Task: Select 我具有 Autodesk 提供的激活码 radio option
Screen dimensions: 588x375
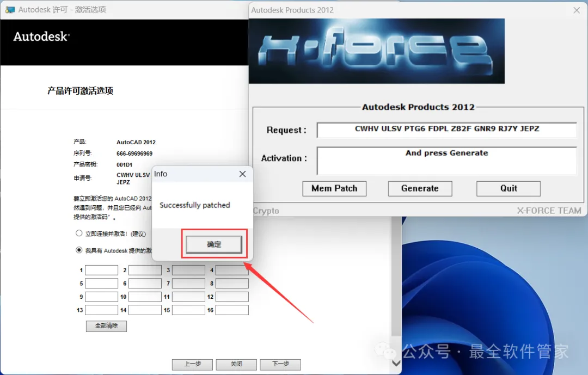Action: coord(79,250)
